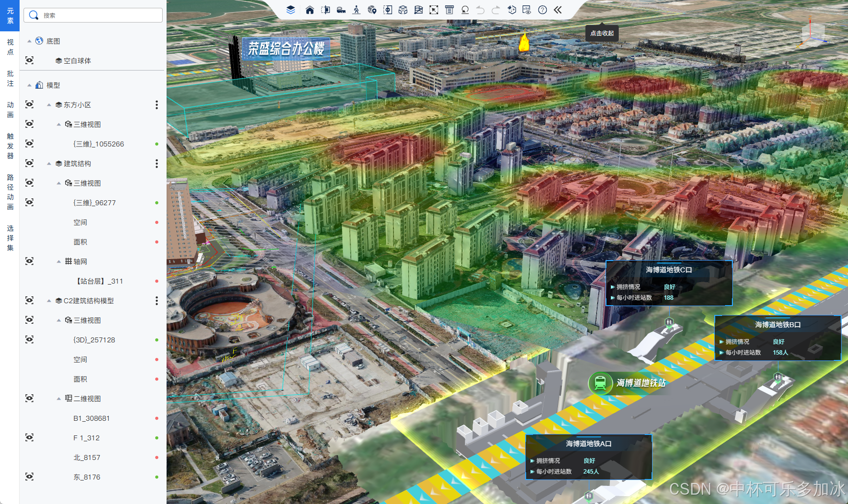Select the 东_8176 view item
This screenshot has width=848, height=504.
(87, 477)
